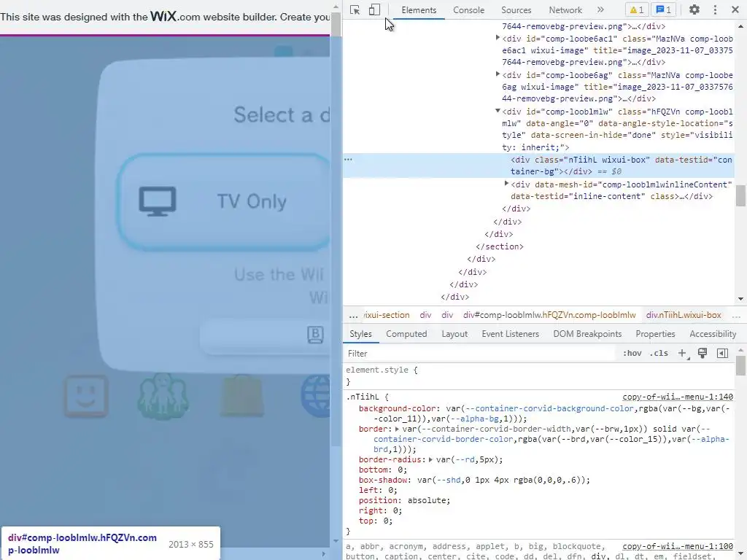This screenshot has height=560, width=747.
Task: Toggle rendering emulations paintbrush icon
Action: (x=703, y=353)
